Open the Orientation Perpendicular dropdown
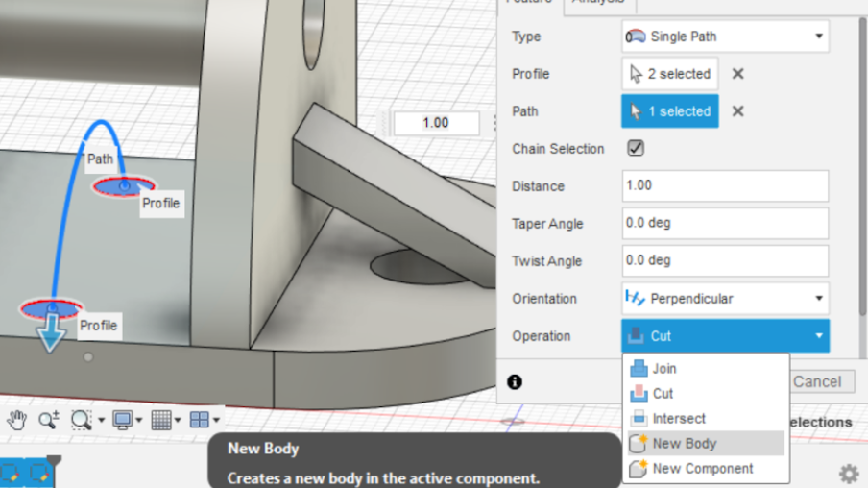Image resolution: width=868 pixels, height=488 pixels. [x=725, y=298]
